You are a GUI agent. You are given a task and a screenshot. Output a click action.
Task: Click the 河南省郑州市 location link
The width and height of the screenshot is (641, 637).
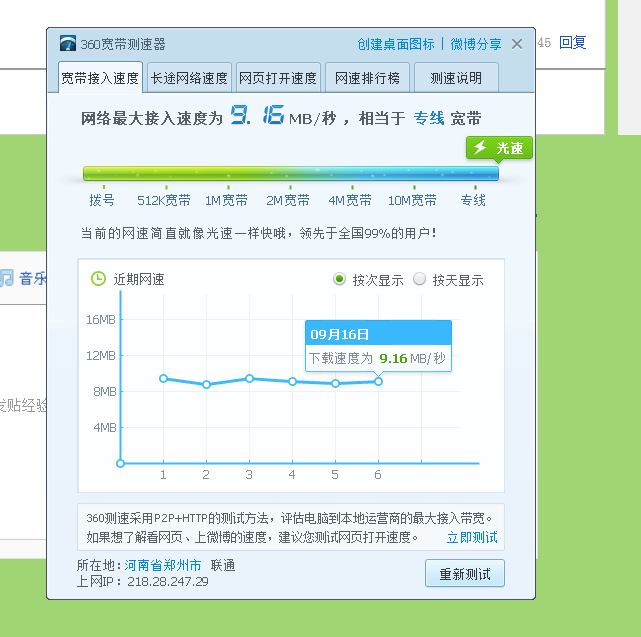coord(163,565)
